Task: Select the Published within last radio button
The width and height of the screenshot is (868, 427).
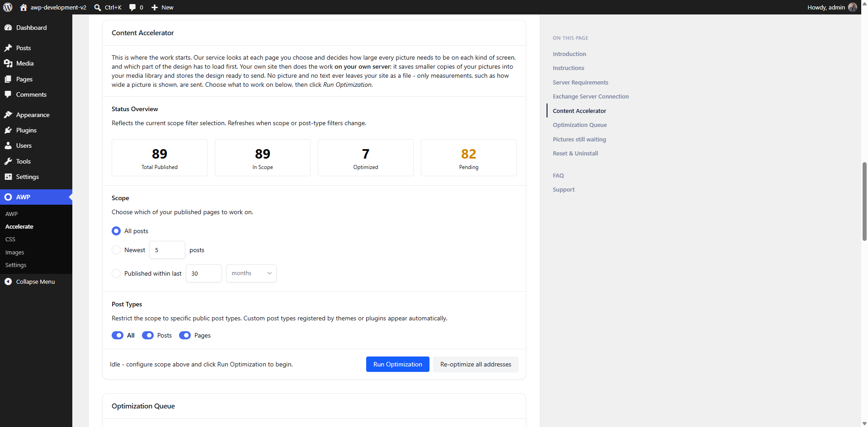Action: point(116,273)
